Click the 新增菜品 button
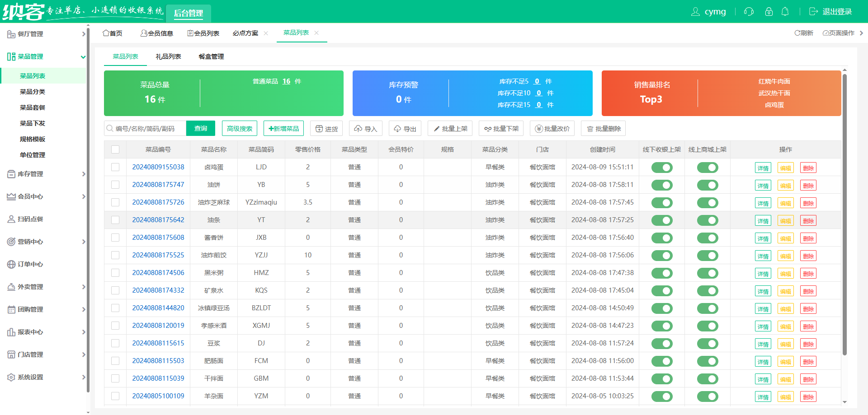This screenshot has width=868, height=415. point(283,129)
